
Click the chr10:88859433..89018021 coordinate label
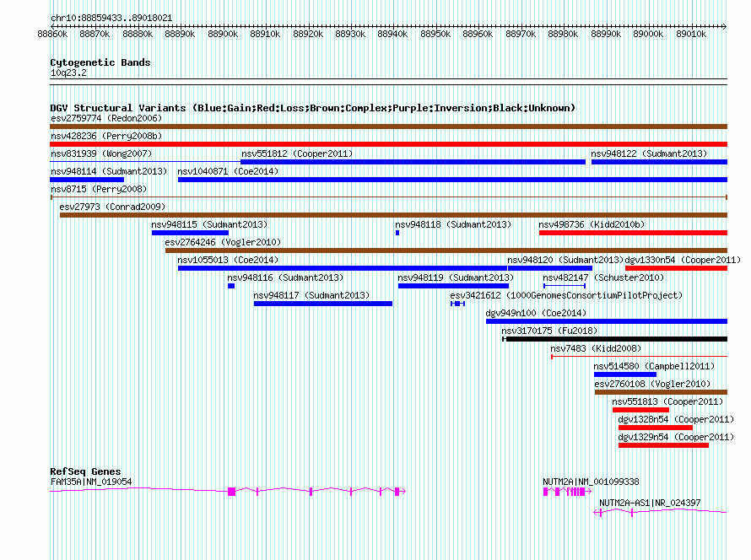pyautogui.click(x=111, y=18)
